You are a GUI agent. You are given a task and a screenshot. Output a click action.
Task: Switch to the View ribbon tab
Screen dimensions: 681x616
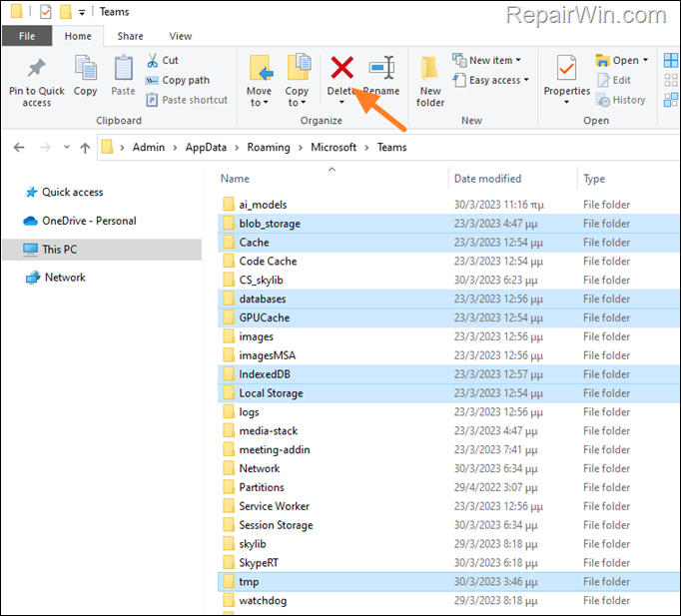(181, 36)
